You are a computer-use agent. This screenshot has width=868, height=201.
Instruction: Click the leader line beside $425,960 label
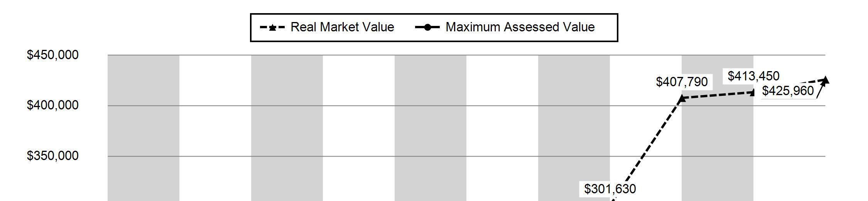tap(820, 90)
